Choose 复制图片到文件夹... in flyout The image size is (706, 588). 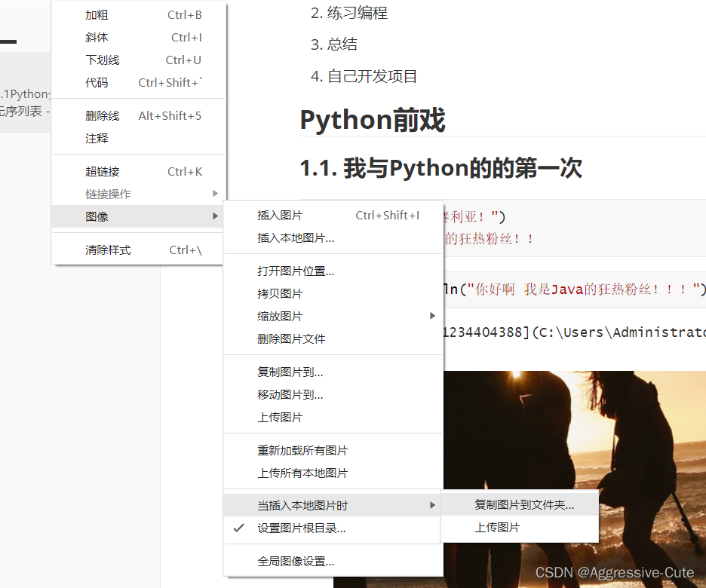click(x=520, y=505)
